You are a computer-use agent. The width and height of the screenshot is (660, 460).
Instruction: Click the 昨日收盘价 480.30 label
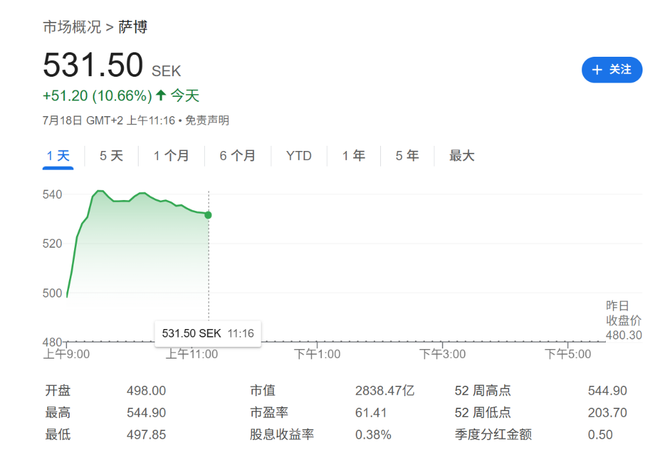tap(620, 320)
